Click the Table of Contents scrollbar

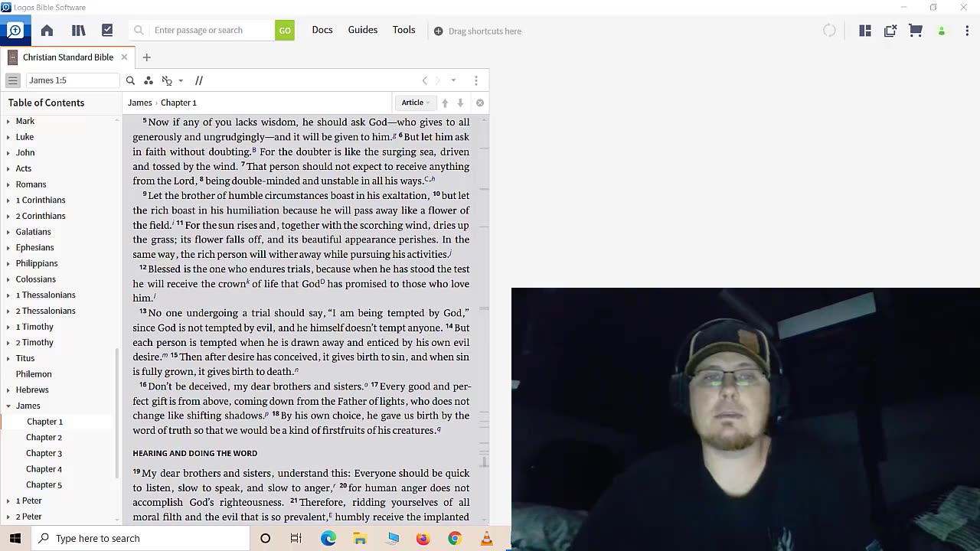pyautogui.click(x=117, y=413)
